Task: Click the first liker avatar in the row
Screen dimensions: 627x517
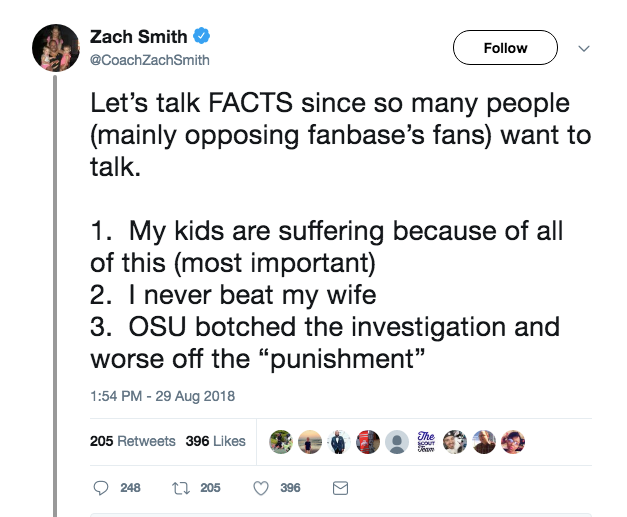Action: coord(281,441)
